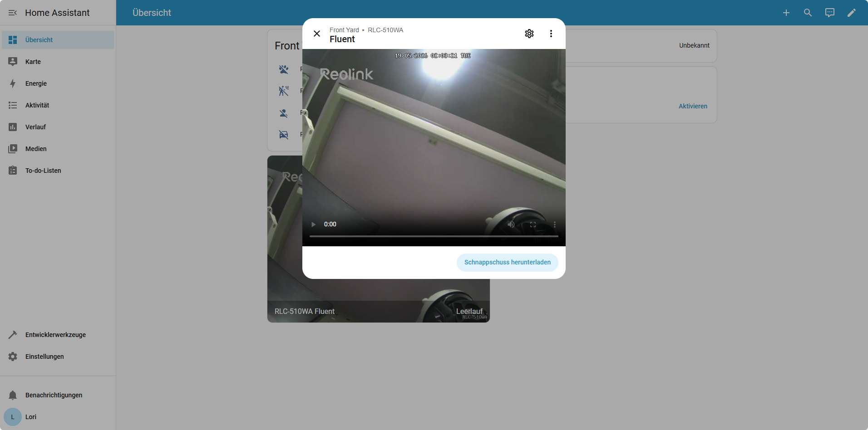The height and width of the screenshot is (430, 868).
Task: Click the Karte map icon
Action: [x=13, y=62]
